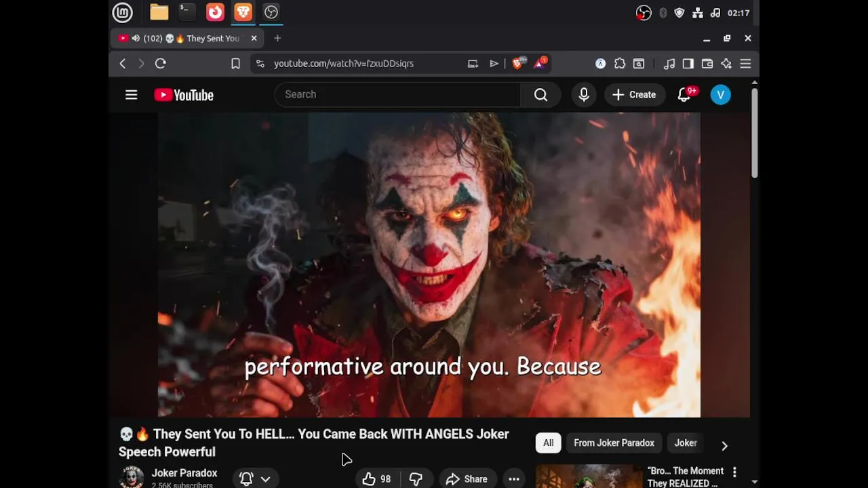Click the network icon in system tray
Viewport: 868px width, 488px height.
click(697, 13)
